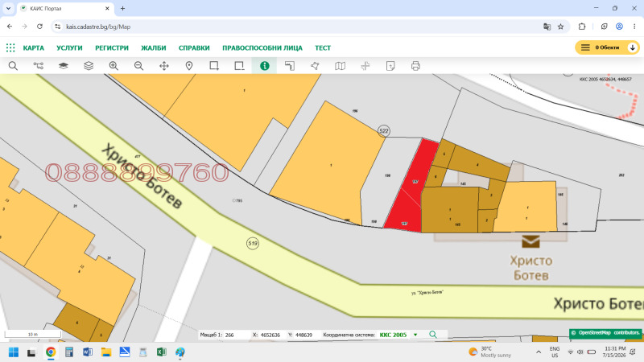Open the КАРТА menu
This screenshot has width=644, height=362.
(x=33, y=47)
